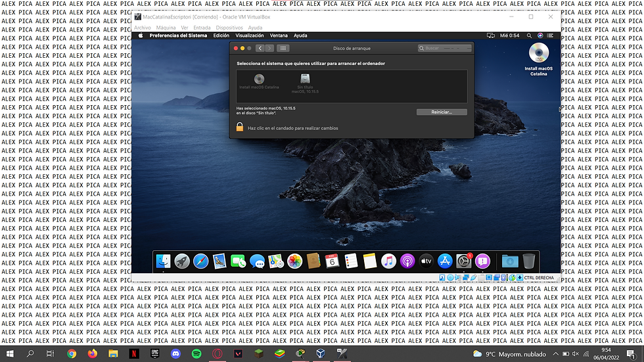Open the Apple menu
Screen dimensions: 644x362
pos(141,35)
